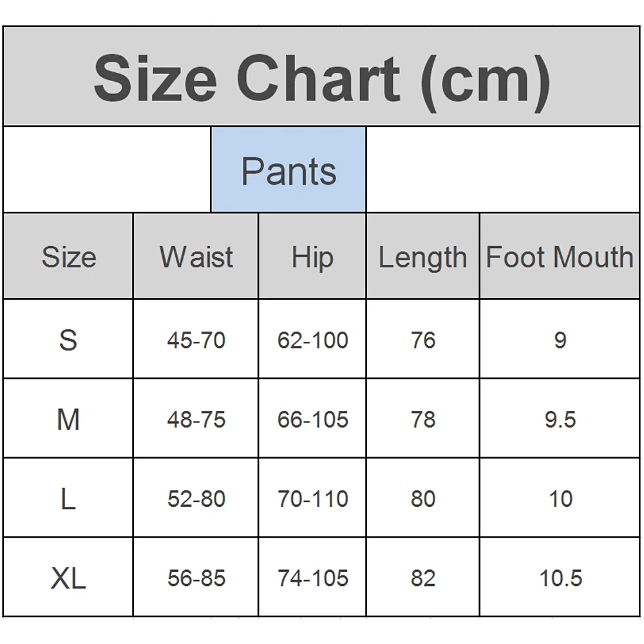Click the Size column header
Screen dimensions: 644x644
coord(68,257)
